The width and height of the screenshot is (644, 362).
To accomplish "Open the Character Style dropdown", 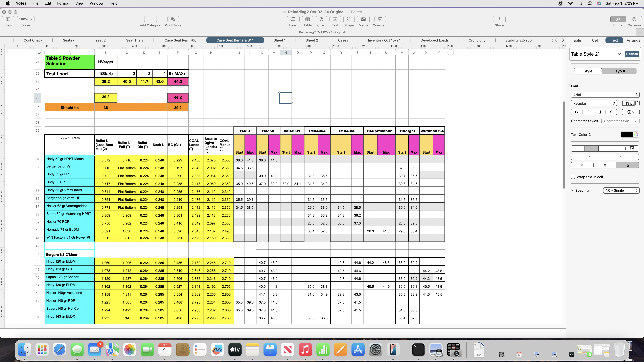I will coord(620,121).
